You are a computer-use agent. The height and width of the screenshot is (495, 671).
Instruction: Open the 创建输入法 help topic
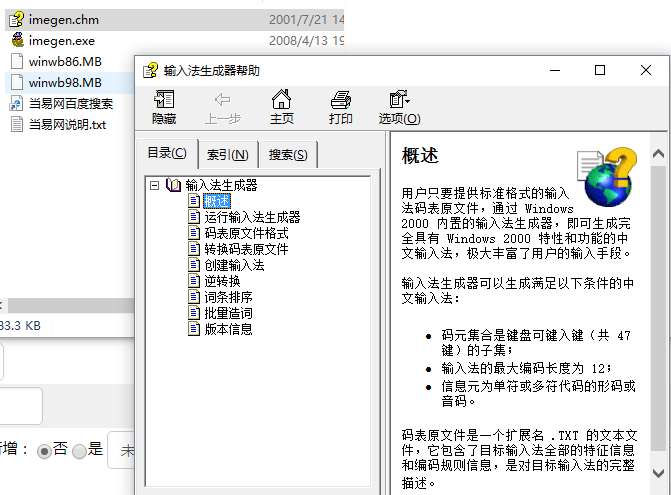point(234,265)
